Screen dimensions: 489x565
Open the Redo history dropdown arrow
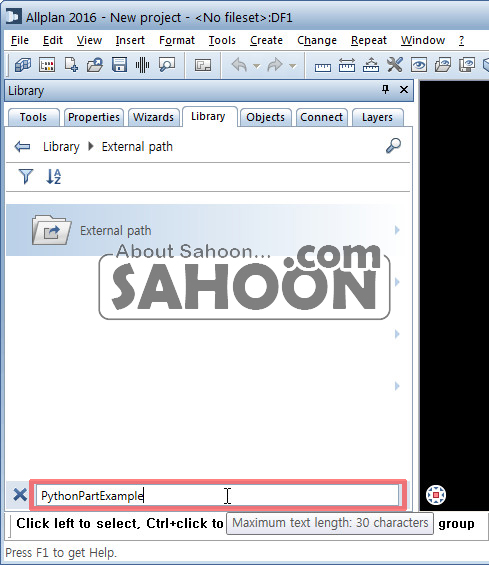coord(293,66)
